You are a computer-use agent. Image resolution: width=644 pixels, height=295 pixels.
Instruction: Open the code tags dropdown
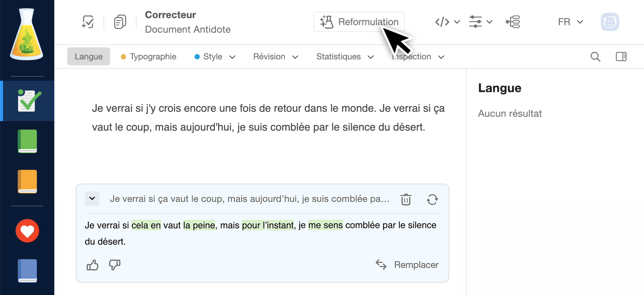(x=447, y=22)
